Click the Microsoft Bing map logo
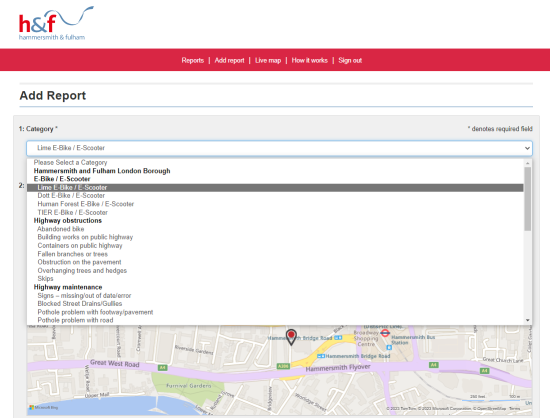 pyautogui.click(x=43, y=407)
